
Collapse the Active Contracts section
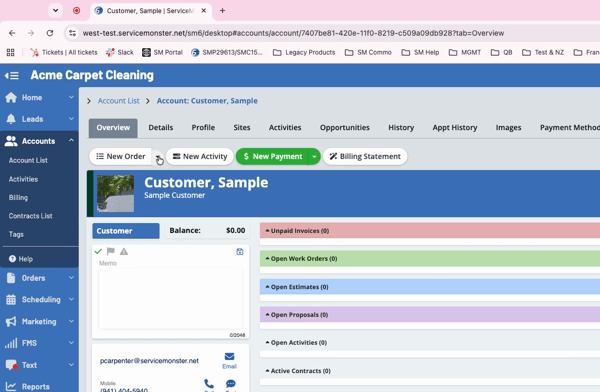[x=267, y=371]
